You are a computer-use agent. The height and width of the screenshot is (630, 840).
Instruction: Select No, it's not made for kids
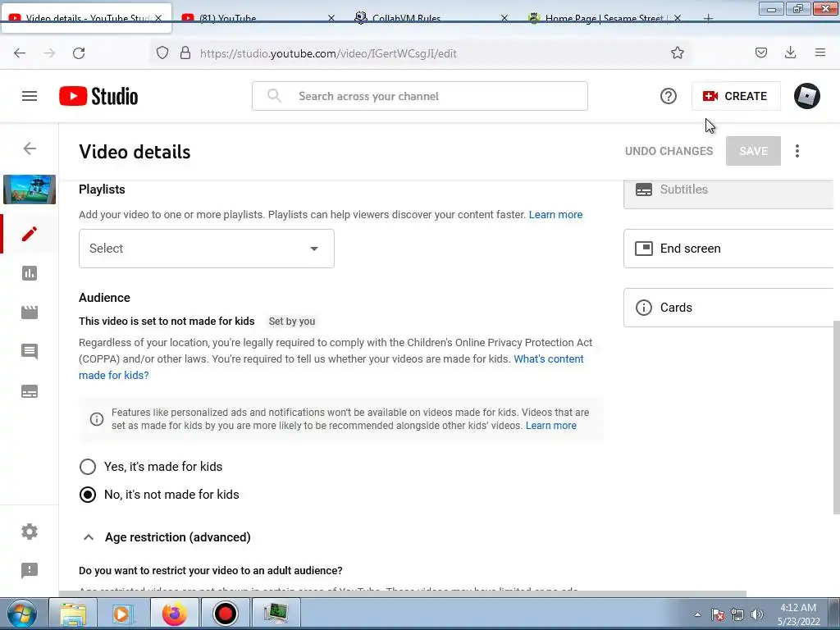pos(87,495)
